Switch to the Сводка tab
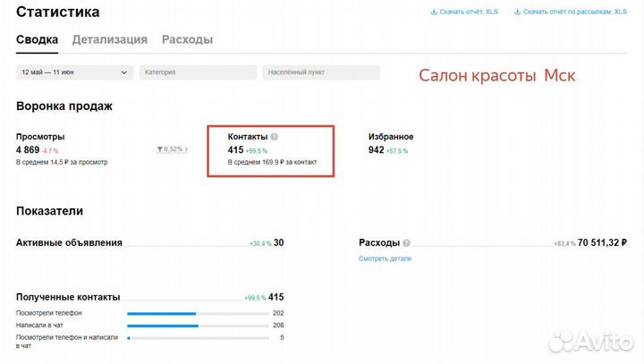Screen dimensions: 644x364 (37, 40)
